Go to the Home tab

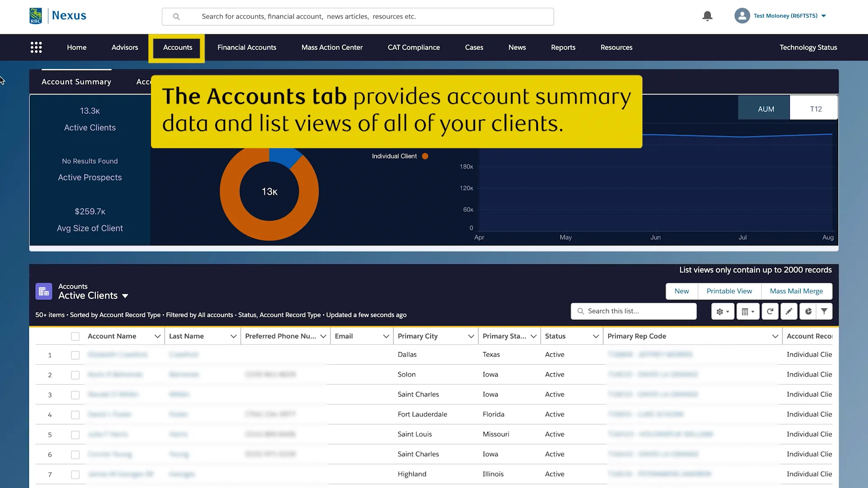[76, 47]
